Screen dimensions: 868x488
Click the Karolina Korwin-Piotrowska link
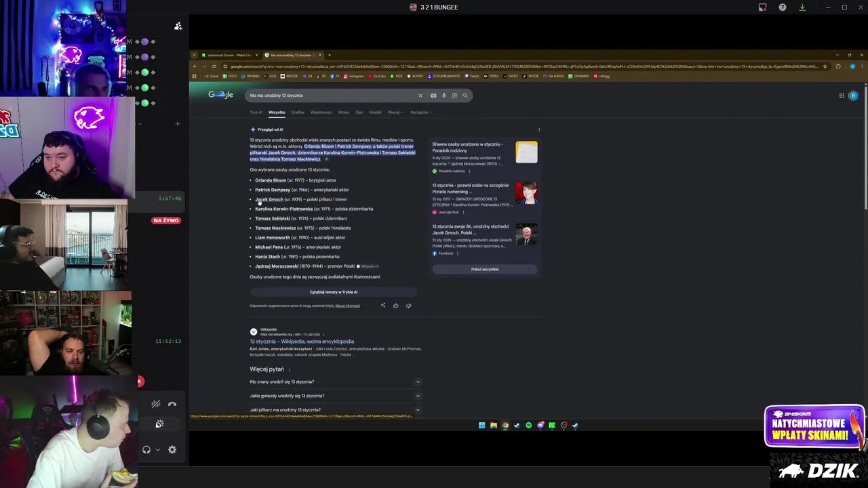(x=284, y=209)
